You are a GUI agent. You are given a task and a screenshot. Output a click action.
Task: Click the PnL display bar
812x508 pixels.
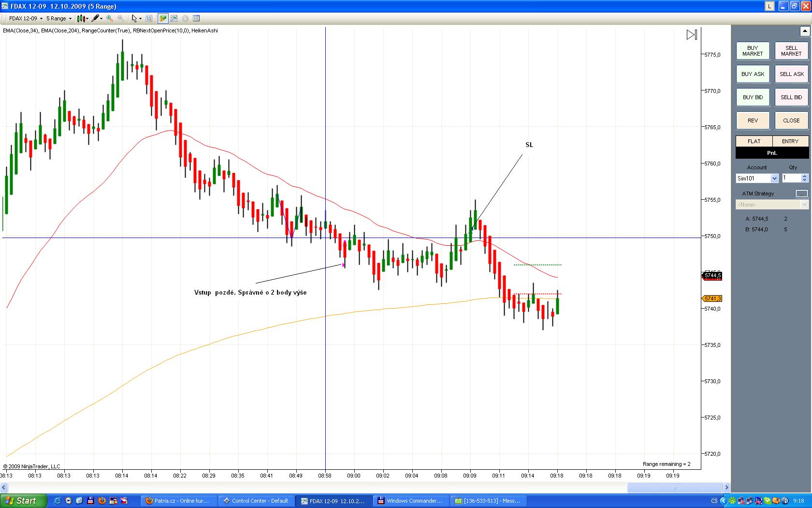coord(772,153)
